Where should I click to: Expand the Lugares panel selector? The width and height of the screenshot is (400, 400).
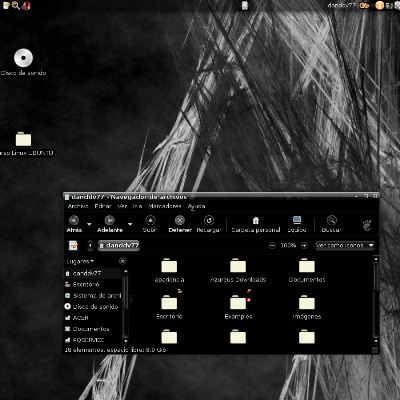click(x=80, y=261)
